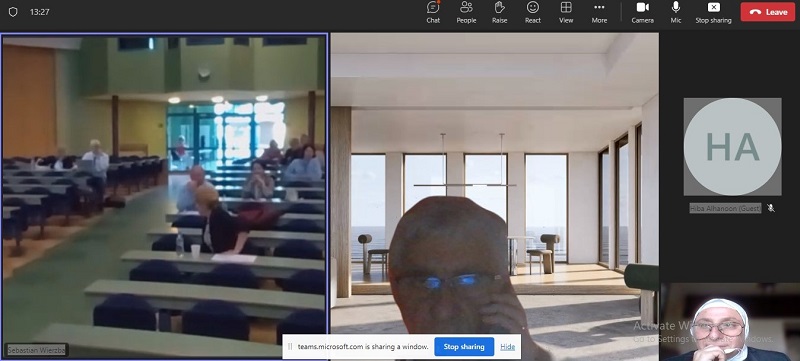Select the self-view video thumbnail
This screenshot has height=361, width=800.
click(730, 322)
